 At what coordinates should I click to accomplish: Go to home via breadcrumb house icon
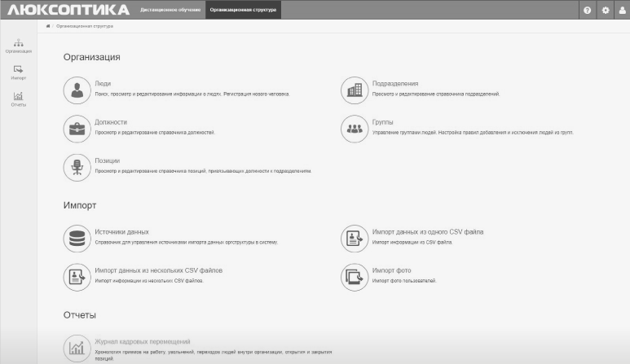click(x=48, y=26)
